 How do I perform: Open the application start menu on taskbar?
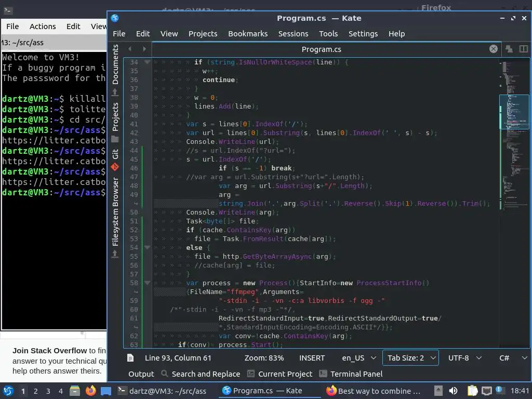pyautogui.click(x=8, y=391)
